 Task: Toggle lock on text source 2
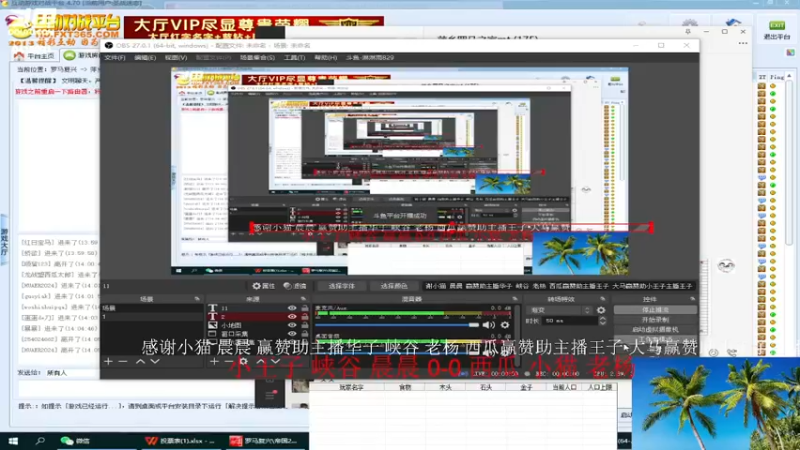click(305, 316)
